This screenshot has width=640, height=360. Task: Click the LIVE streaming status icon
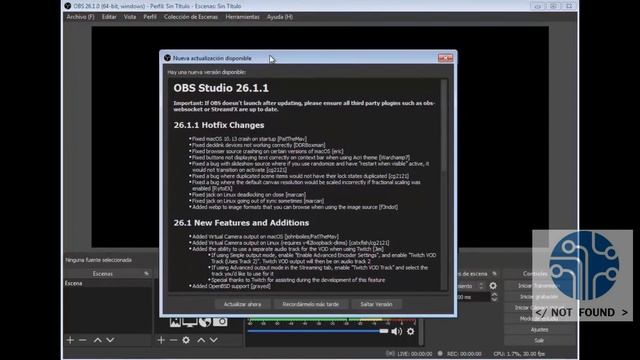tap(390, 353)
